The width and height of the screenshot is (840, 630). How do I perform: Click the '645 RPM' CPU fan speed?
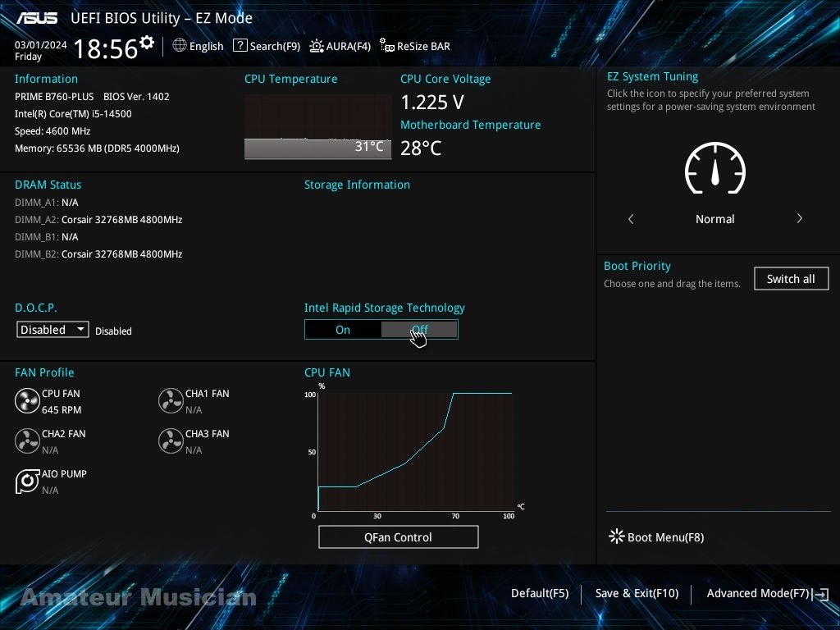[62, 410]
